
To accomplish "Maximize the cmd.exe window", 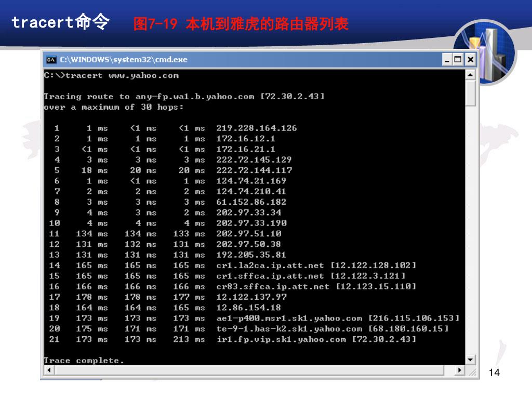I will [x=458, y=60].
